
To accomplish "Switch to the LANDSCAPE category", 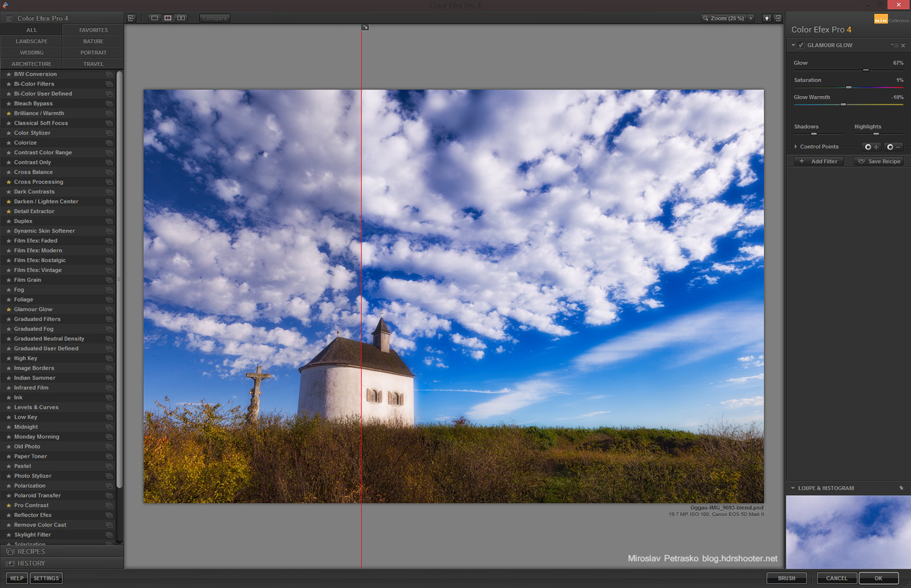I will pyautogui.click(x=31, y=41).
